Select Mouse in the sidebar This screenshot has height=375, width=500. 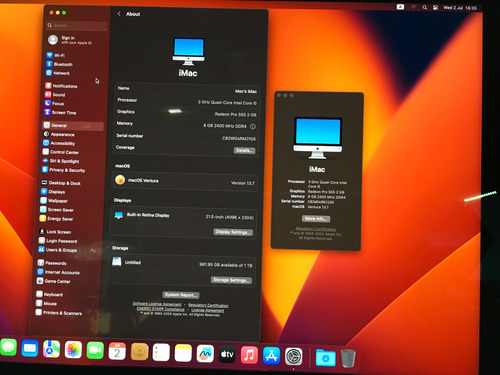click(x=46, y=303)
